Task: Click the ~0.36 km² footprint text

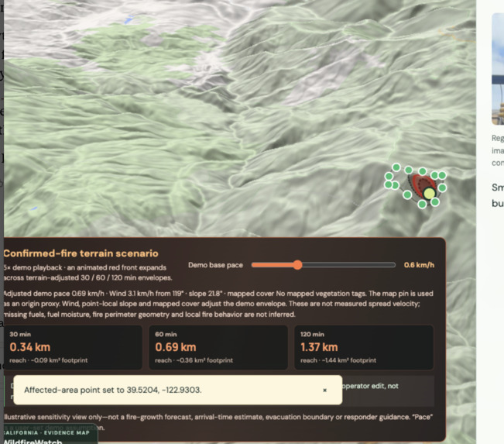Action: click(204, 360)
